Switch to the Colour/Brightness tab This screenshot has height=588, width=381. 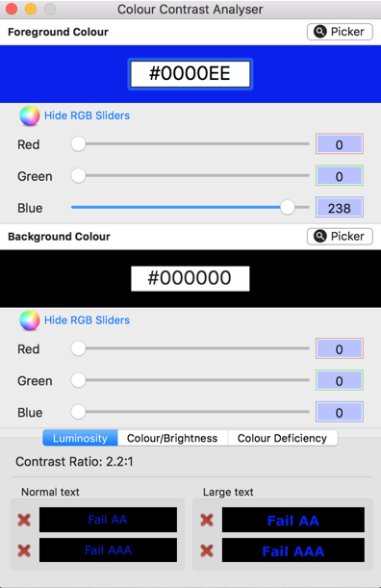click(172, 438)
